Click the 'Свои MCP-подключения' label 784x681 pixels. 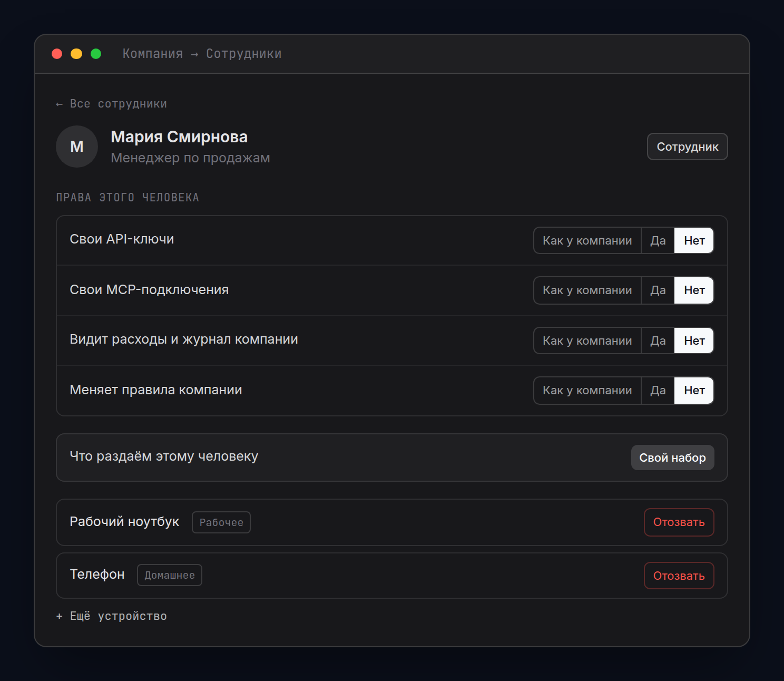(x=149, y=290)
